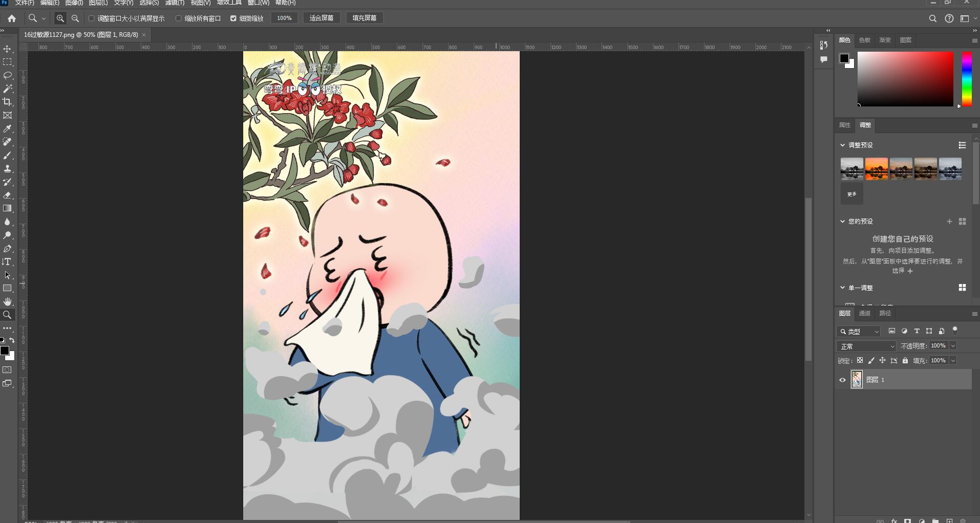
Task: Select the Crop tool
Action: pos(7,102)
